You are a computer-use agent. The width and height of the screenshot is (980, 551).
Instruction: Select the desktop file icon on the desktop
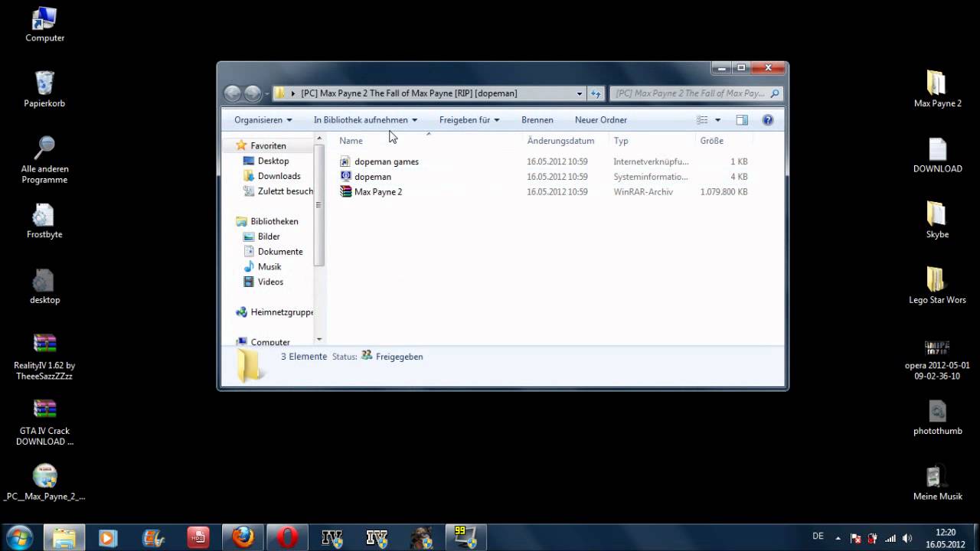point(44,287)
